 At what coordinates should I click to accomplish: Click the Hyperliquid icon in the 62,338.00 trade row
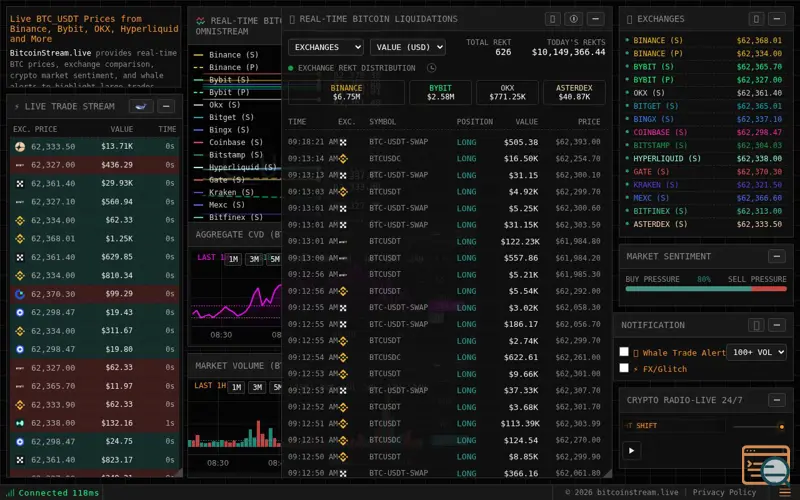(20, 423)
